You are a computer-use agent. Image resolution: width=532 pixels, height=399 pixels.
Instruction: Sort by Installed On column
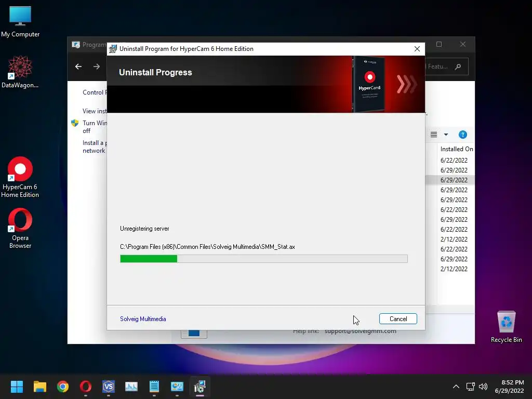point(456,149)
